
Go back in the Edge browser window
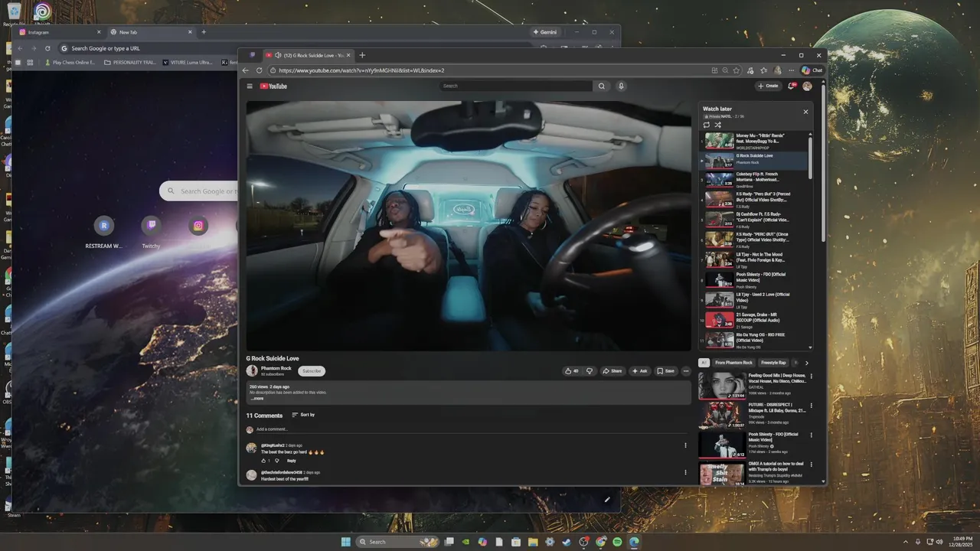click(246, 70)
